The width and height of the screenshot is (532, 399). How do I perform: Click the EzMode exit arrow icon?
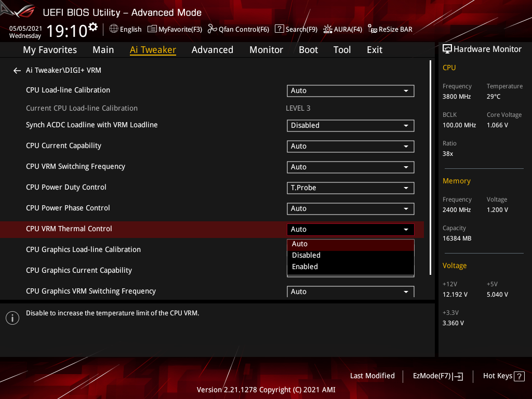tap(458, 376)
